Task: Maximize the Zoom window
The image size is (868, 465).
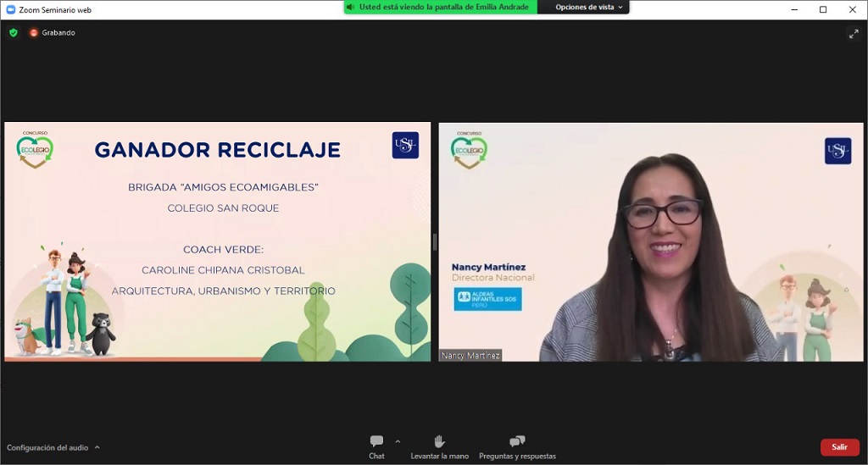Action: tap(822, 9)
